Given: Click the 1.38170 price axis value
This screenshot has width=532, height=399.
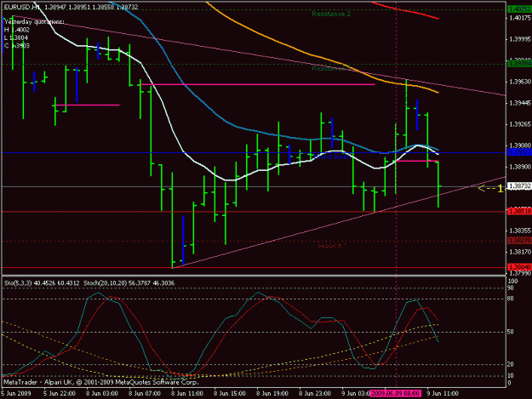Looking at the screenshot, I should click(x=520, y=252).
